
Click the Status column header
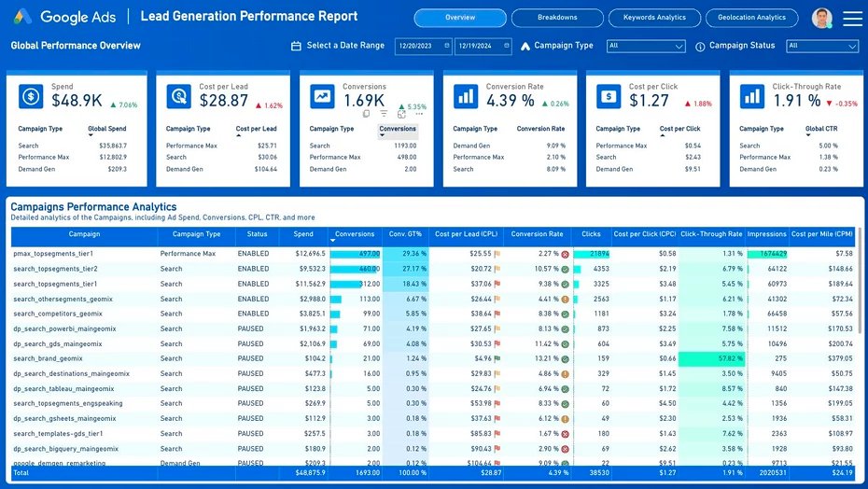tap(257, 234)
